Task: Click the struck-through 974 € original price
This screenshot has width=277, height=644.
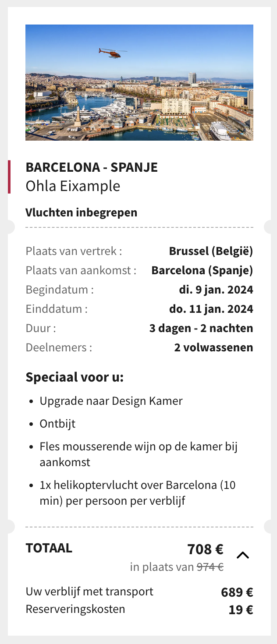Action: (x=210, y=567)
